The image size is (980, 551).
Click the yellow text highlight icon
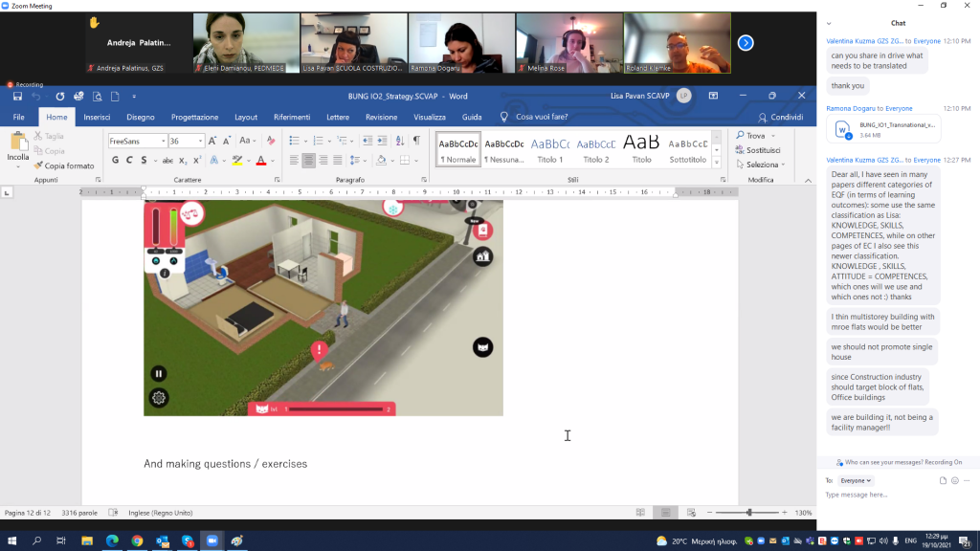click(236, 160)
